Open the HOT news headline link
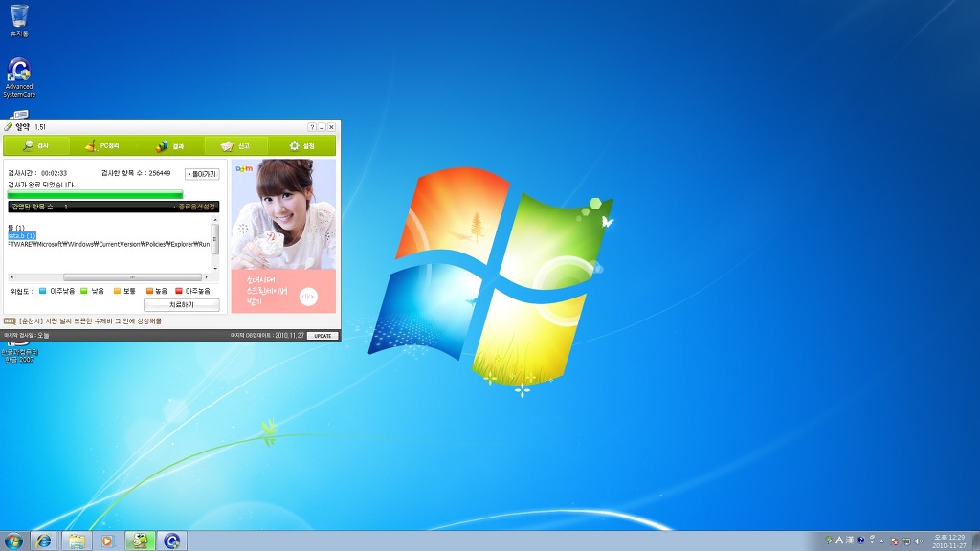This screenshot has height=551, width=980. [x=90, y=320]
